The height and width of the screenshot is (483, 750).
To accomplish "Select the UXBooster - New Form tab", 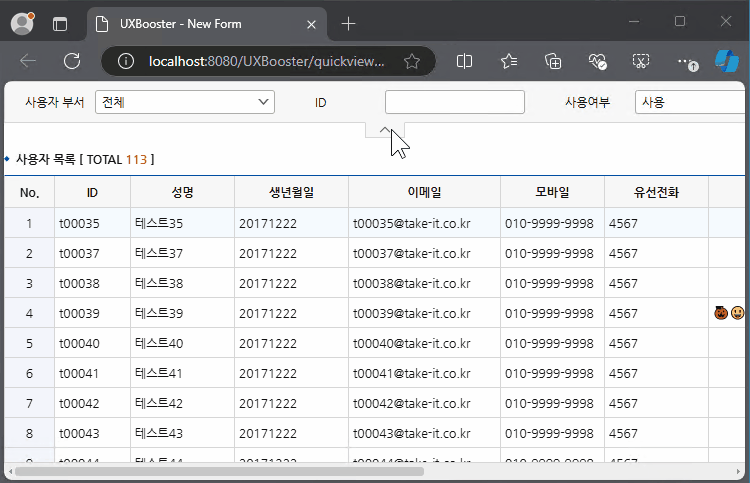I will 207,24.
